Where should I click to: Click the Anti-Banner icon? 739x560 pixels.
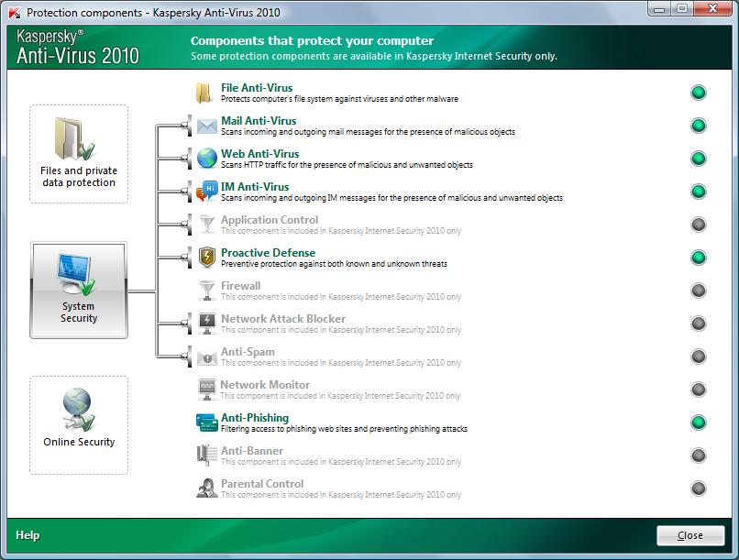coord(206,456)
